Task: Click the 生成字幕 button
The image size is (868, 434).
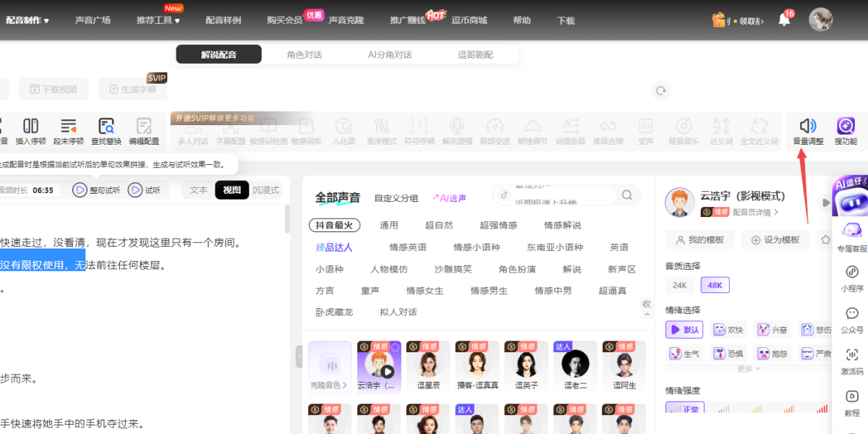Action: coord(132,89)
